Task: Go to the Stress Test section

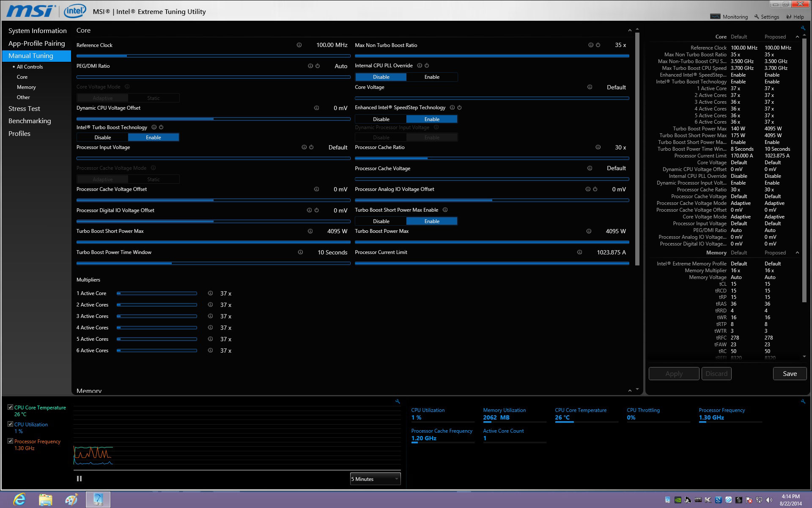Action: [24, 109]
